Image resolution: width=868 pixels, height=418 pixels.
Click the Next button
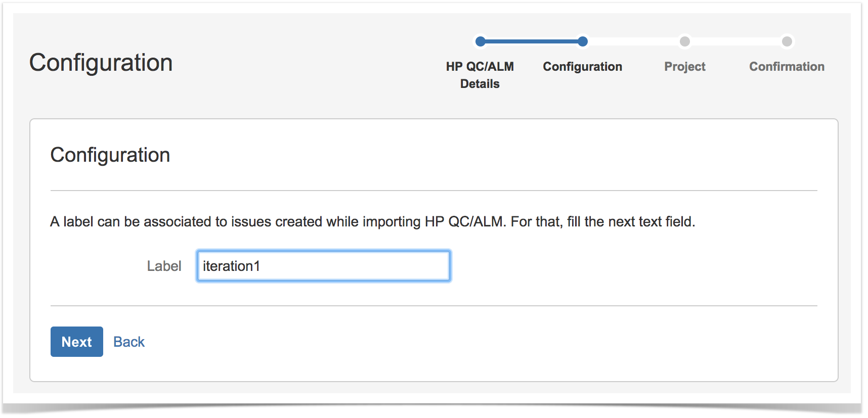[77, 342]
